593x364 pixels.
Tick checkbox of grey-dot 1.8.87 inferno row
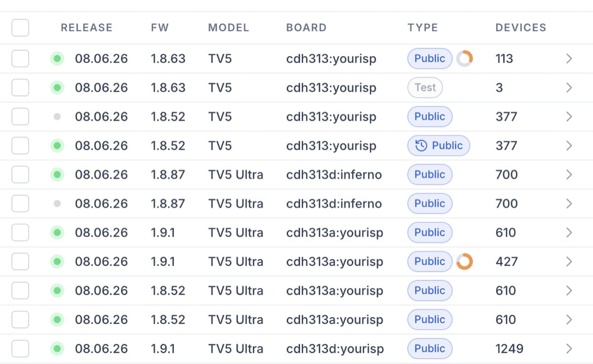20,203
